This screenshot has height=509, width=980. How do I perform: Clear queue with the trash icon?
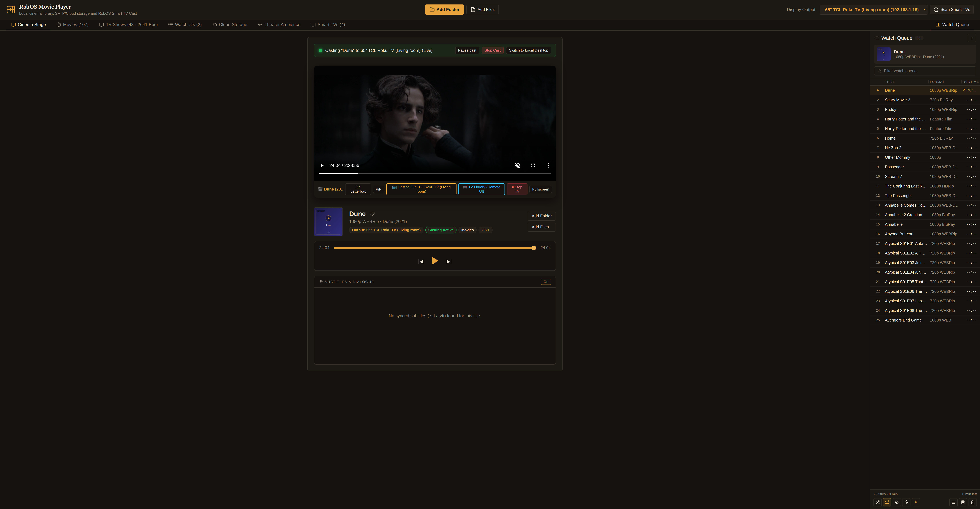coord(973,502)
